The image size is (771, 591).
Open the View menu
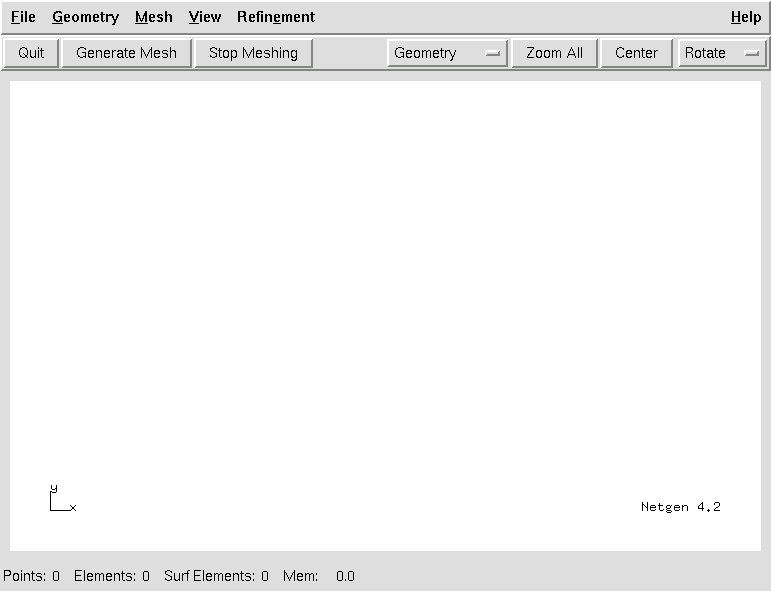pyautogui.click(x=205, y=17)
